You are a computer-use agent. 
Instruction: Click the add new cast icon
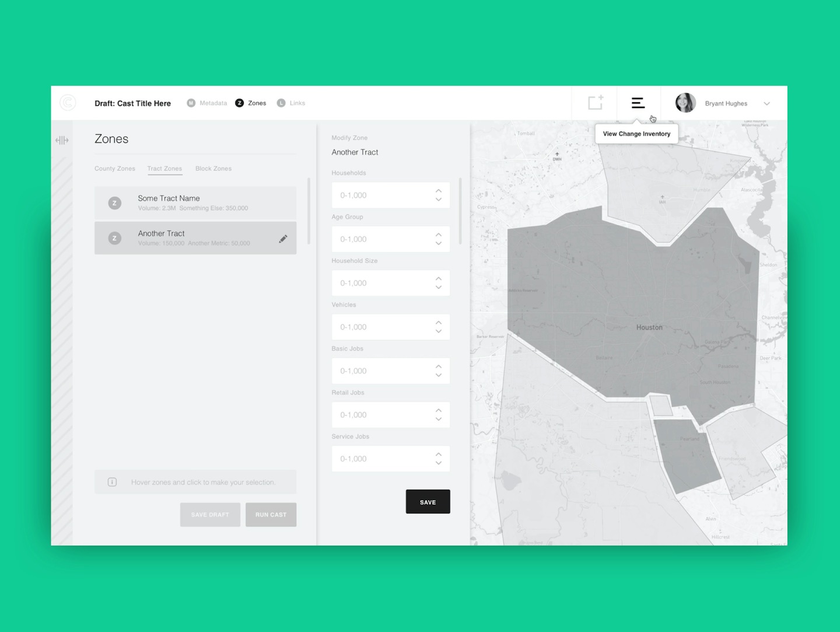tap(595, 103)
